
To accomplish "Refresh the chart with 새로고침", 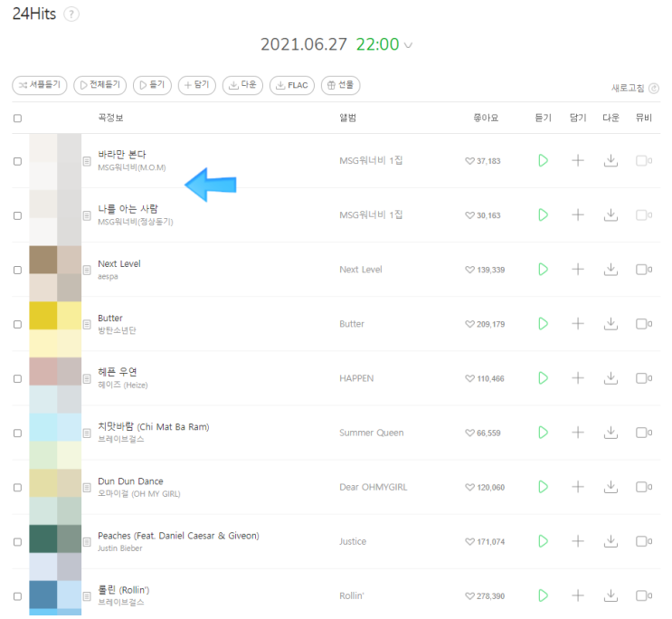I will (635, 88).
